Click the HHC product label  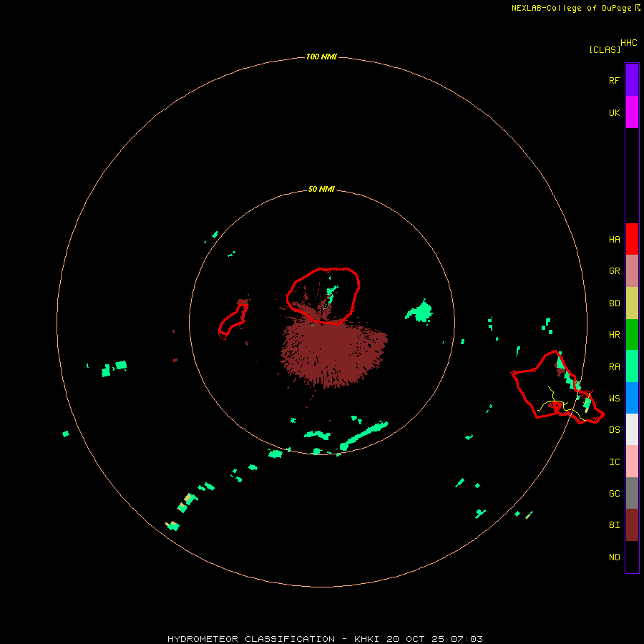click(628, 43)
